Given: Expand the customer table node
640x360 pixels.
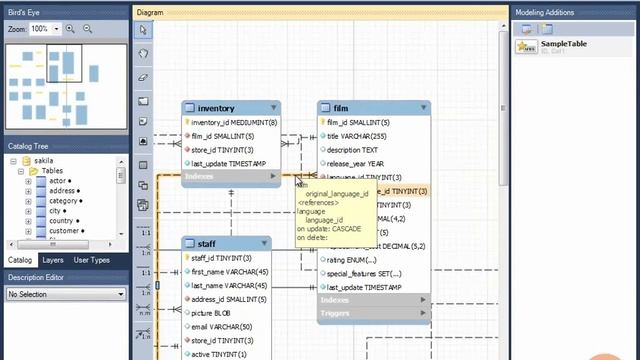Looking at the screenshot, I should [28, 231].
